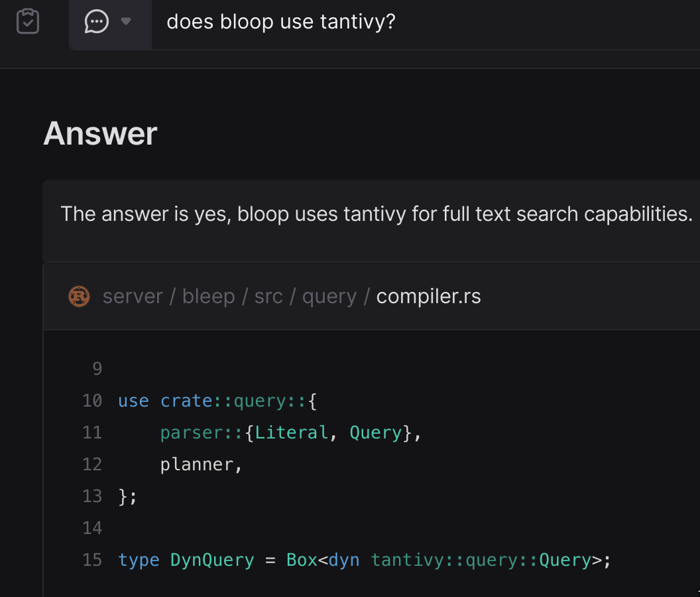The image size is (700, 597).
Task: Click the Rust gear icon beside the file path
Action: click(79, 296)
